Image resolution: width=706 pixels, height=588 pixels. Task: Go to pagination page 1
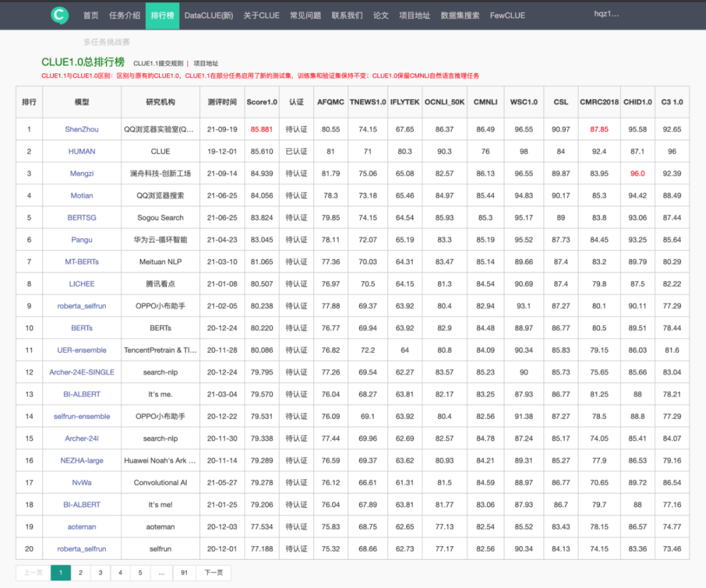tap(61, 573)
